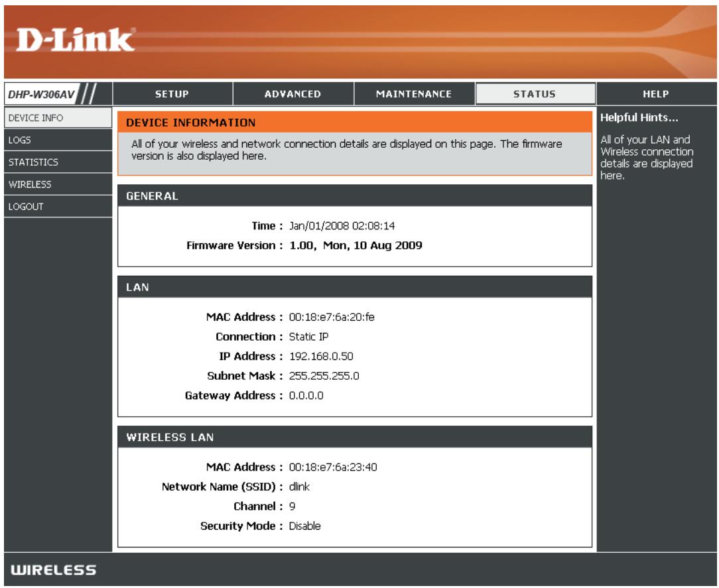Viewport: 719px width, 588px height.
Task: Open STATISTICS in the sidebar
Action: pyautogui.click(x=58, y=162)
